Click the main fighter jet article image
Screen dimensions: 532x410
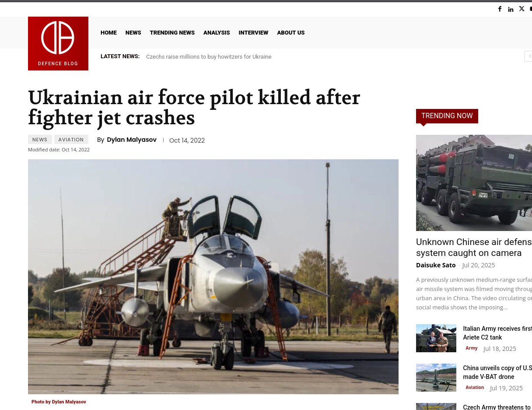213,277
